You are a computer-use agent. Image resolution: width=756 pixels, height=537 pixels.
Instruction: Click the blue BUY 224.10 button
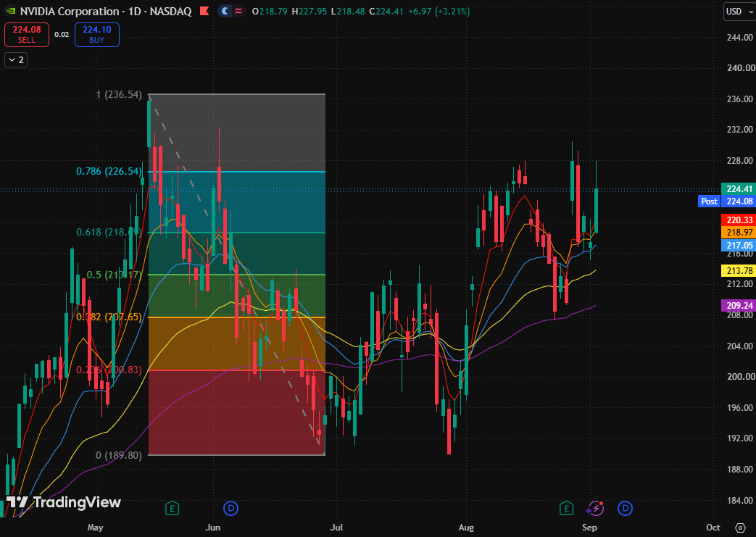point(97,35)
